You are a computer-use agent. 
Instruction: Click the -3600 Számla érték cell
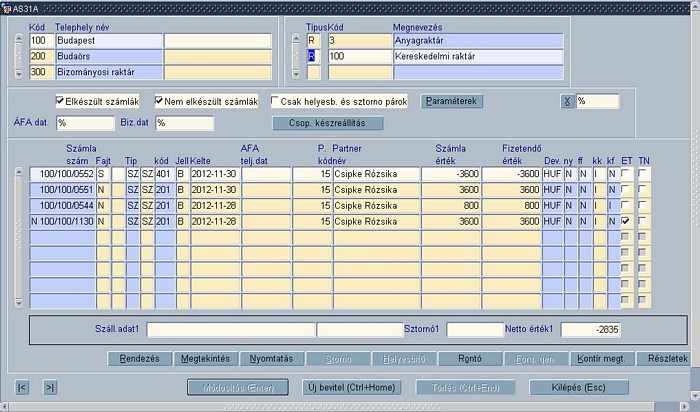point(451,174)
